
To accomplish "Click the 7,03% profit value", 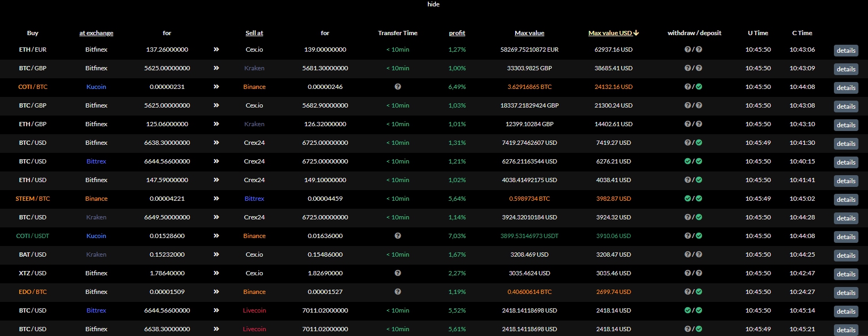I will click(457, 236).
